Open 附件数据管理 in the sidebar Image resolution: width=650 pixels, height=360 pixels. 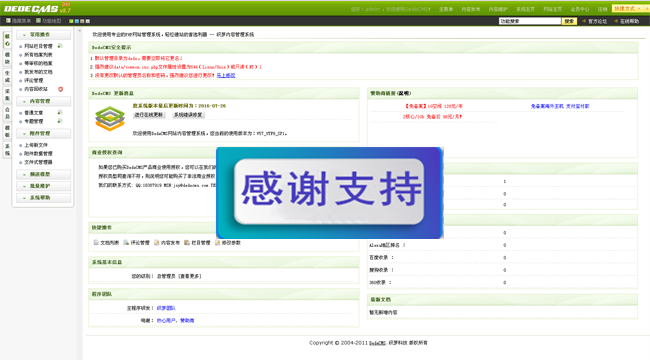[x=38, y=153]
